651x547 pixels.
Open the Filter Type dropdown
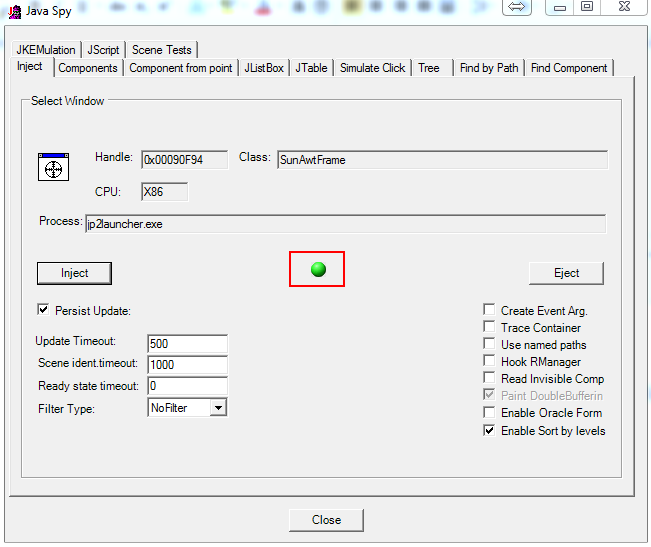point(218,408)
